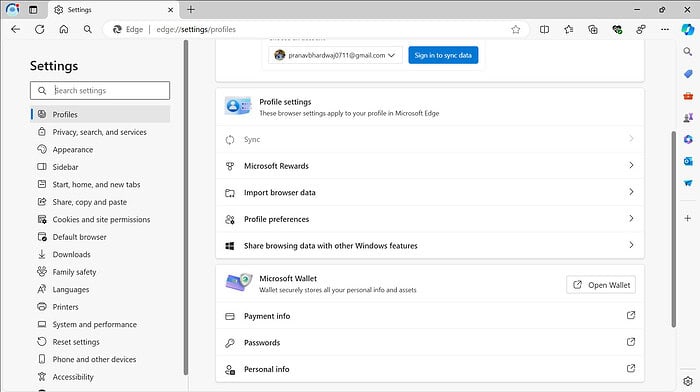This screenshot has width=700, height=392.
Task: Open the extensions toolbar icon
Action: [x=641, y=29]
